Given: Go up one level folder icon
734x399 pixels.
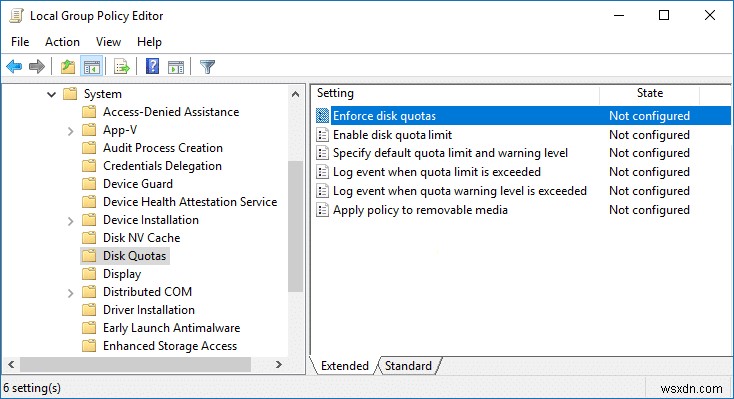Looking at the screenshot, I should (68, 67).
